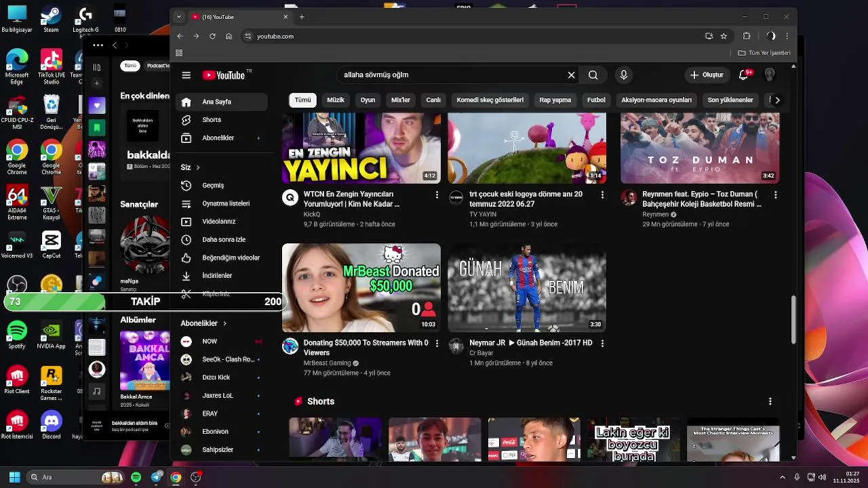Open options menu for Donating $50,000 video
The image size is (868, 488).
click(437, 344)
